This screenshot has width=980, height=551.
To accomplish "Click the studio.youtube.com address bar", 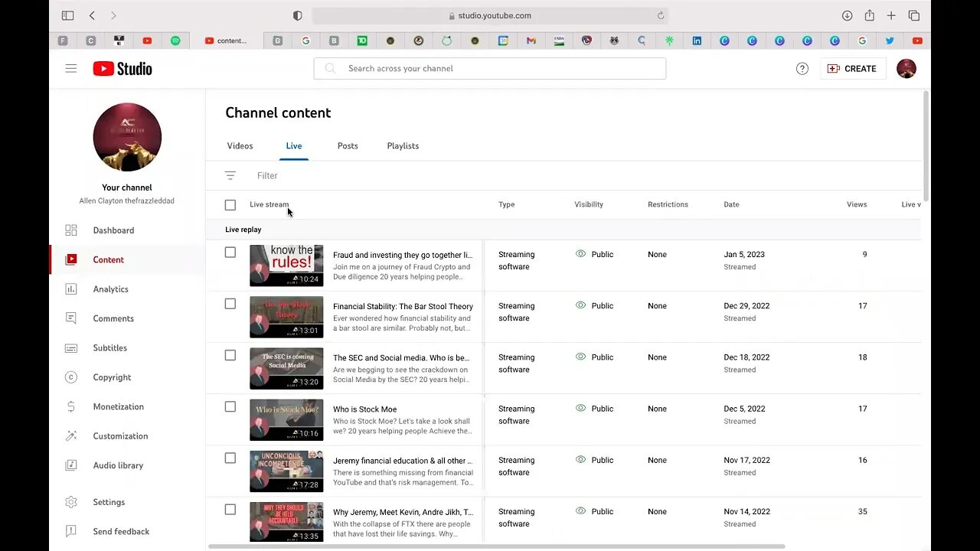I will [490, 15].
